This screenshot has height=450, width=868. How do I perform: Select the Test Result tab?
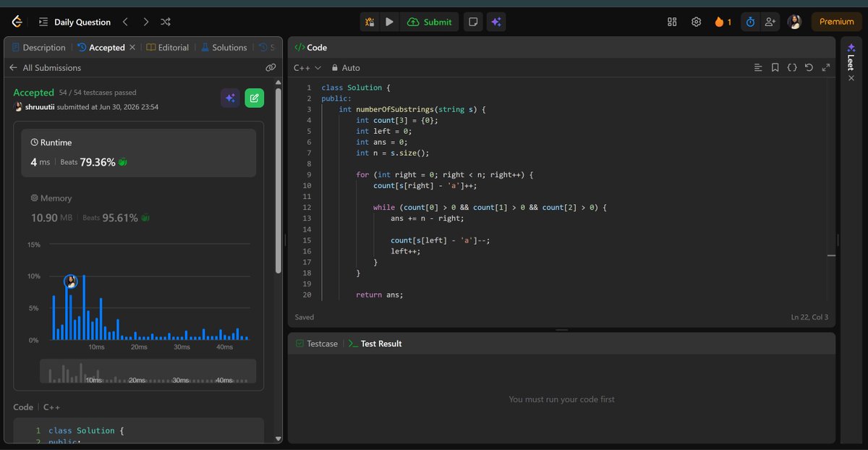pos(375,344)
